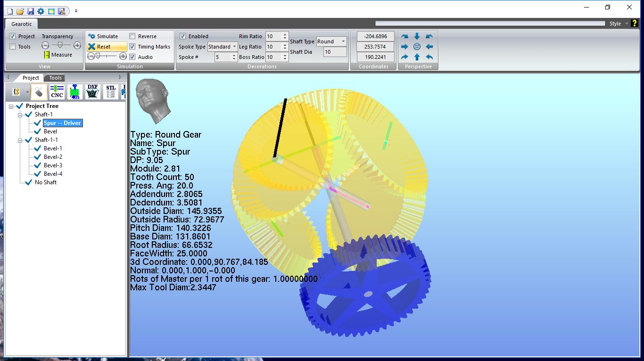Click the STL export icon
This screenshot has height=361, width=644.
click(x=111, y=91)
